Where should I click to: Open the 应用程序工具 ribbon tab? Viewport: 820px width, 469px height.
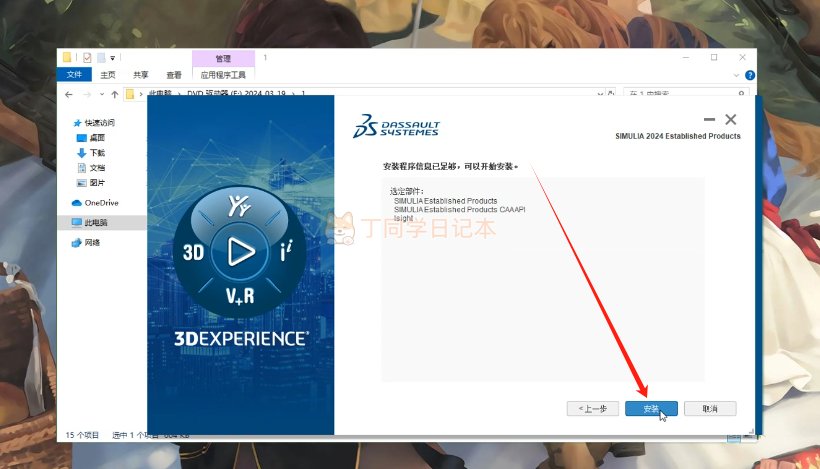pos(222,75)
